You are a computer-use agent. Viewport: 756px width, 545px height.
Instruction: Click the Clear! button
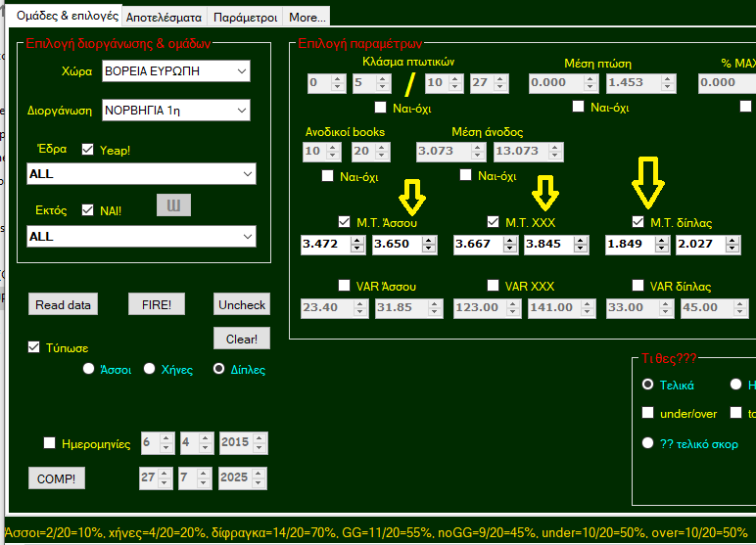(241, 339)
